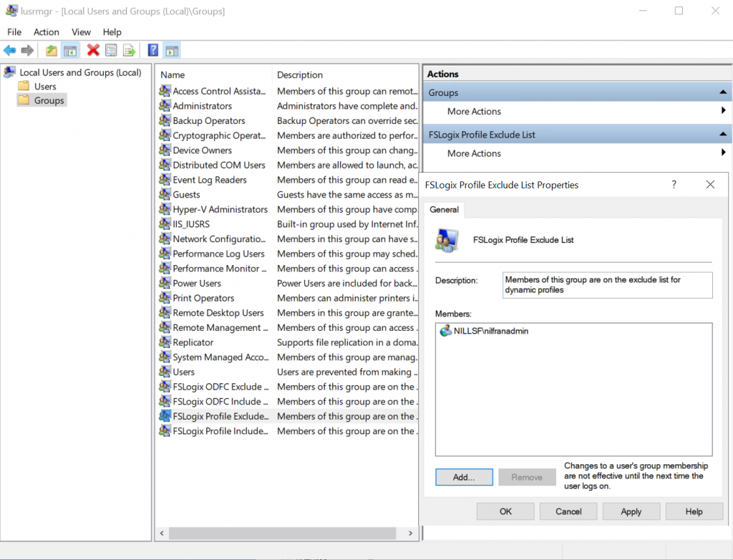Click inside the Description text field
The height and width of the screenshot is (560, 733).
click(x=607, y=285)
